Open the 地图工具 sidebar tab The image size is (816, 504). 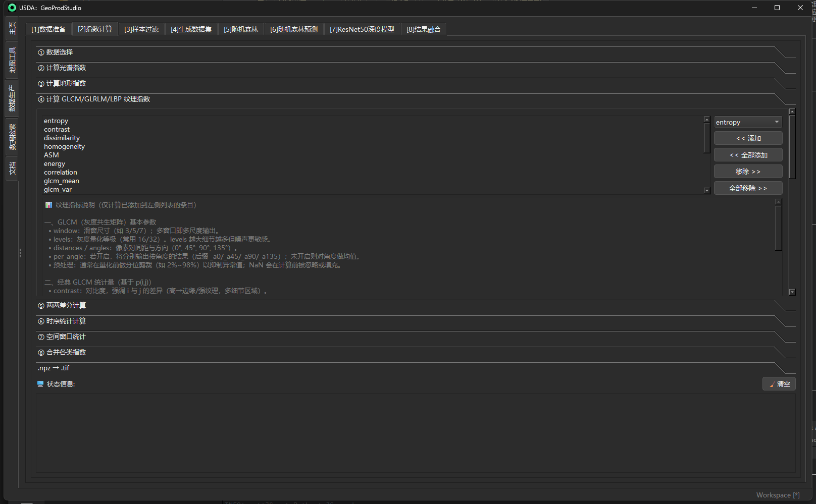tap(12, 60)
